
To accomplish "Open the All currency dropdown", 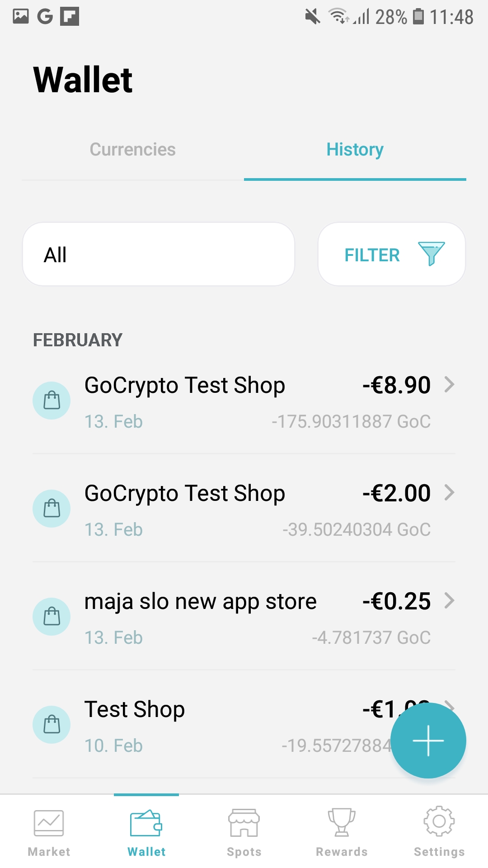I will [x=159, y=255].
